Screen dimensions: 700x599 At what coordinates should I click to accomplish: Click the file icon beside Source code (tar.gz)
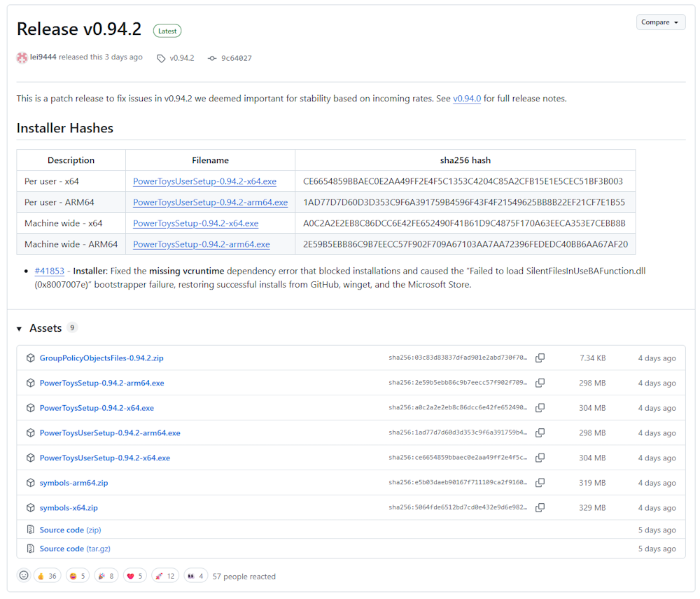[x=30, y=549]
